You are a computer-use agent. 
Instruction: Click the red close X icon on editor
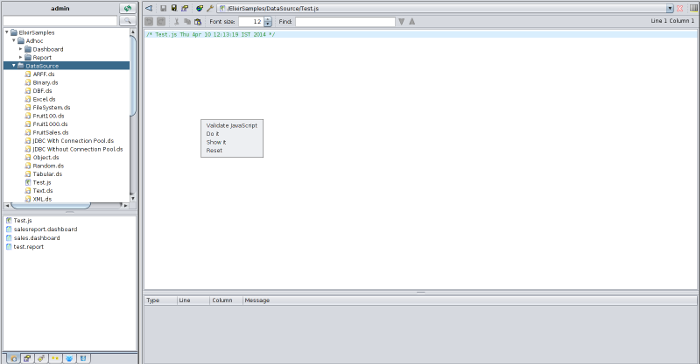pos(680,8)
